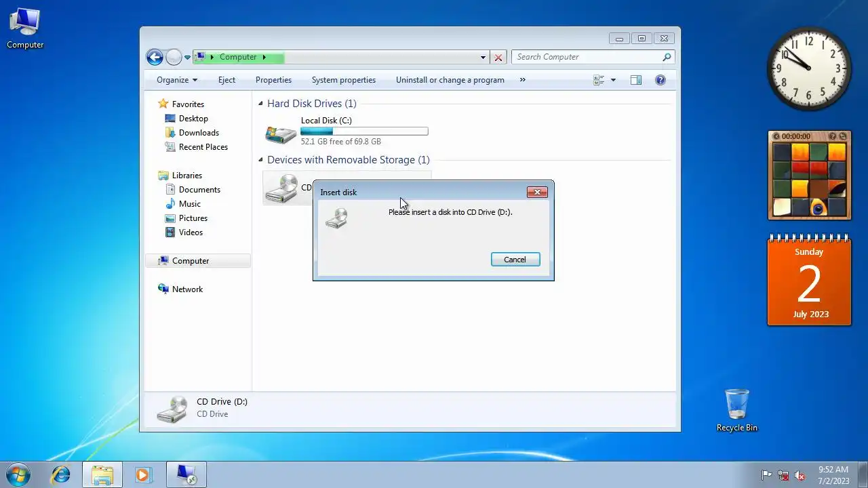868x488 pixels.
Task: Stop loading with the red X button
Action: 498,58
